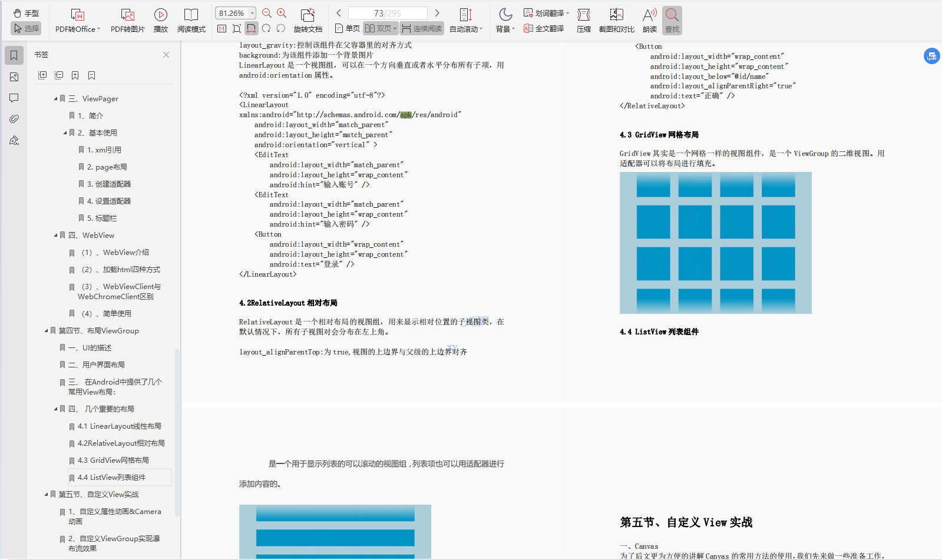Switch to single page view (单页)
This screenshot has width=942, height=560.
pos(348,28)
